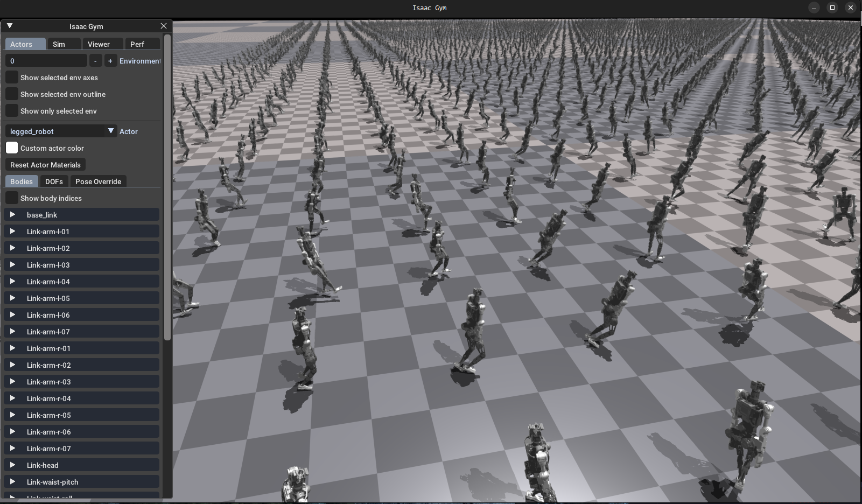Close the Isaac Gym window
This screenshot has width=862, height=504.
click(x=851, y=8)
